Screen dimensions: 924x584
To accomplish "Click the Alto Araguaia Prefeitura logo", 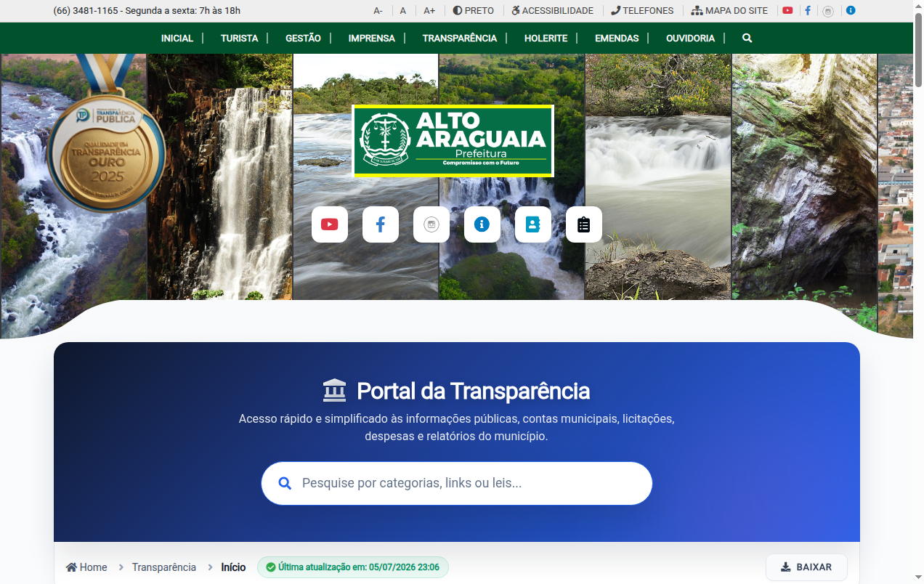I will tap(453, 141).
